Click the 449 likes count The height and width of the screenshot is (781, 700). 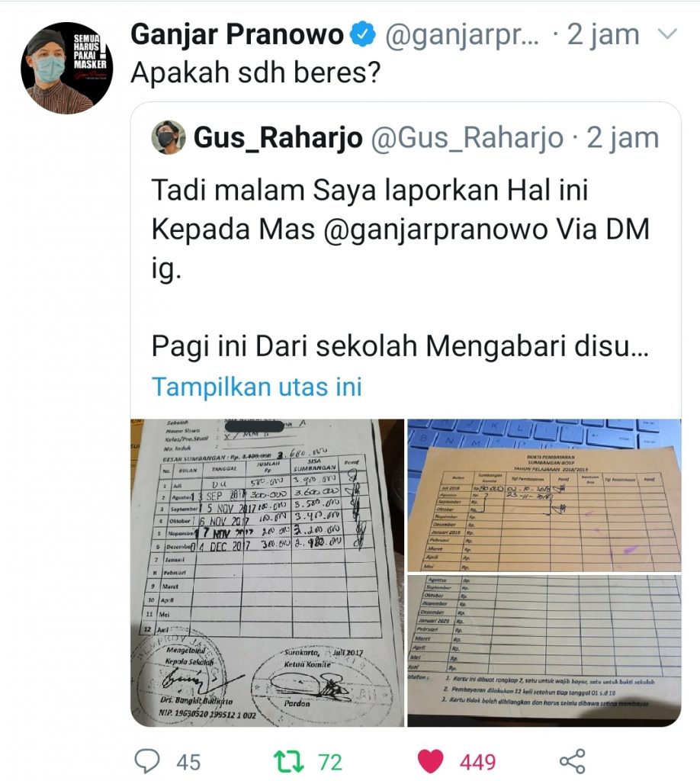(x=477, y=762)
